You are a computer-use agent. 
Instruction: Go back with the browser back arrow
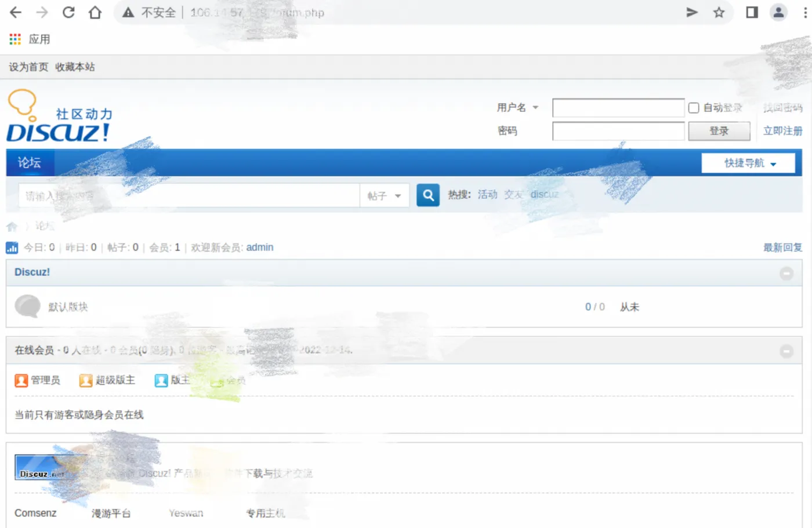(16, 12)
